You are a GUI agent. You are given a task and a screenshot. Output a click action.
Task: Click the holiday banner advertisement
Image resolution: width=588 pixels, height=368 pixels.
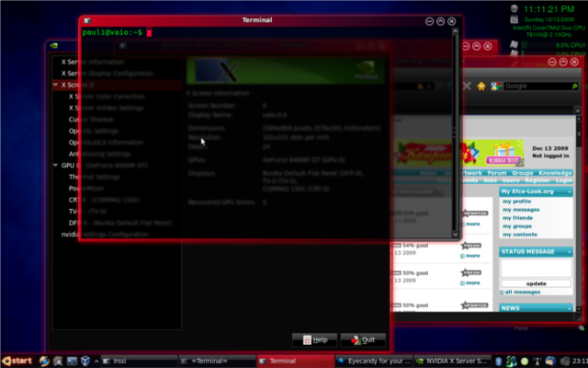pyautogui.click(x=458, y=154)
